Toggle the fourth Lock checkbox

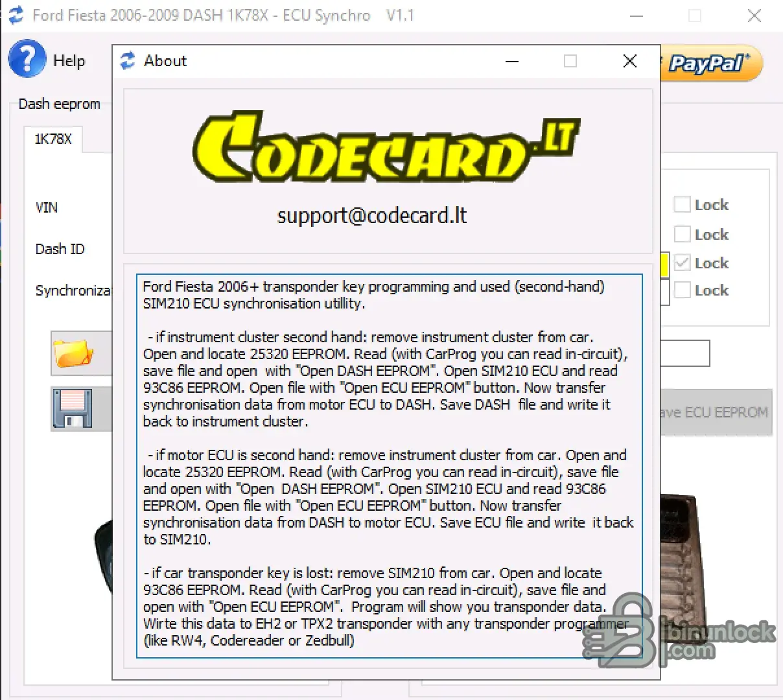click(x=682, y=290)
